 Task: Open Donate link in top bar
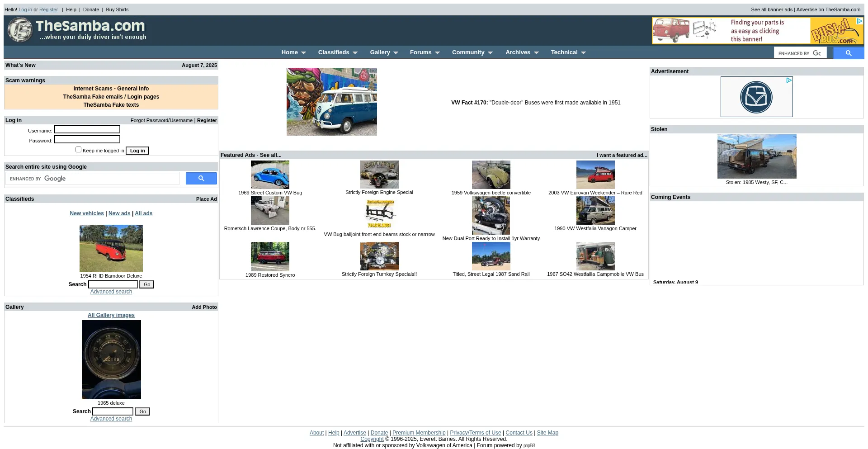click(x=91, y=9)
